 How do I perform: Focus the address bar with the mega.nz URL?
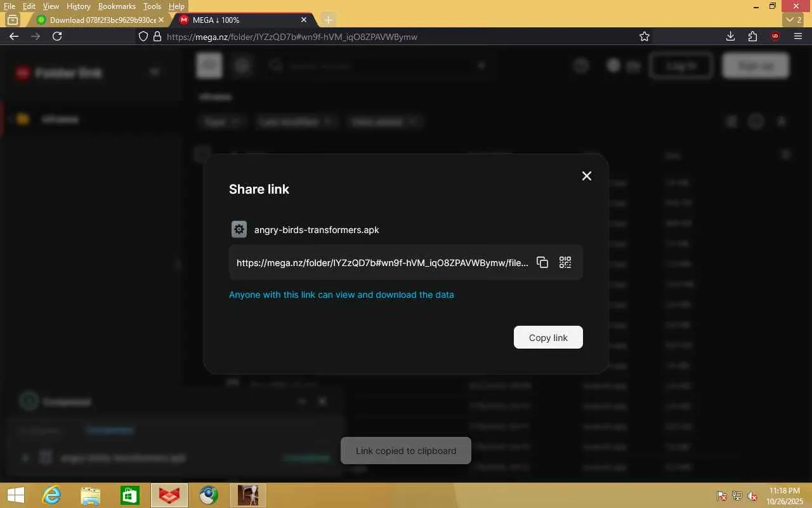tap(393, 37)
